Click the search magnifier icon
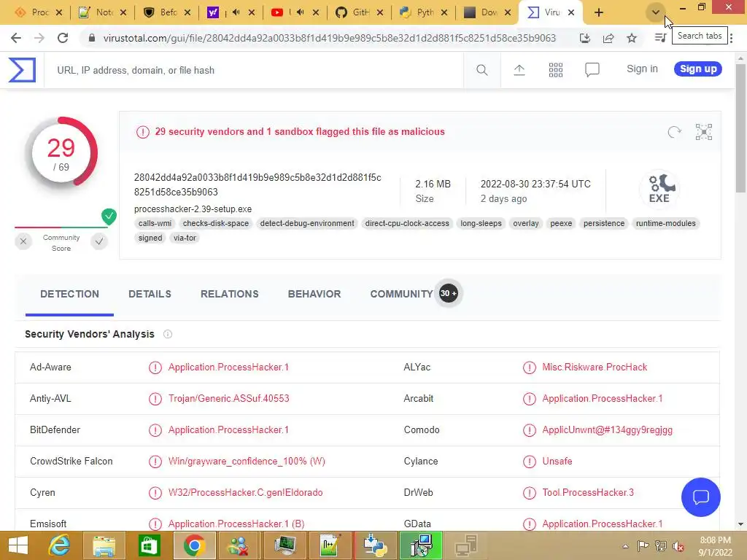 tap(482, 70)
